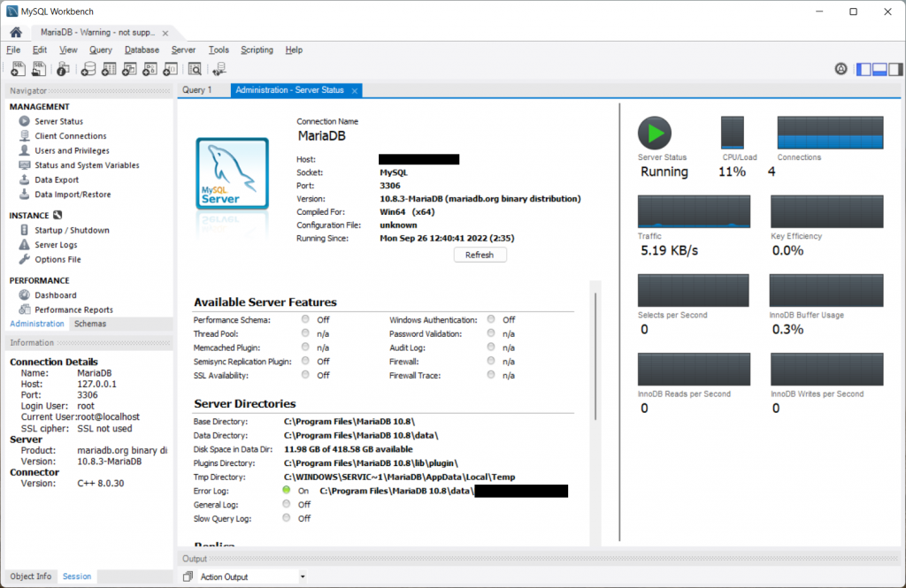The width and height of the screenshot is (906, 588).
Task: Open the Query menu
Action: click(x=101, y=50)
